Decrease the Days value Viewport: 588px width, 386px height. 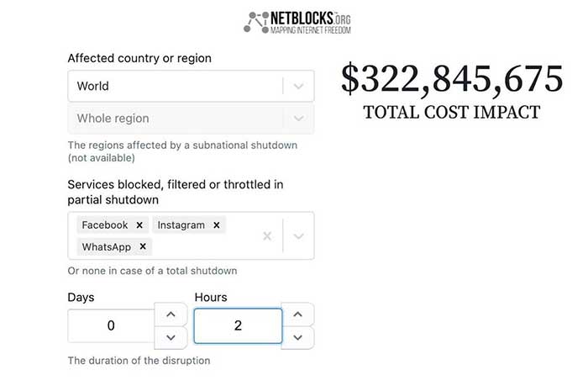point(171,337)
